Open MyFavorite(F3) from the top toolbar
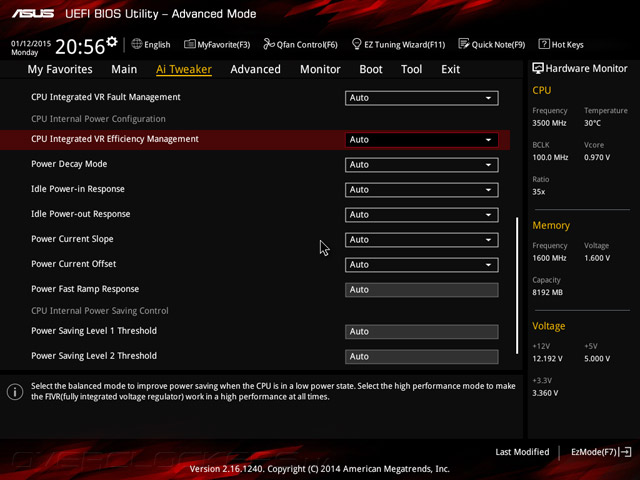This screenshot has width=640, height=480. 217,44
